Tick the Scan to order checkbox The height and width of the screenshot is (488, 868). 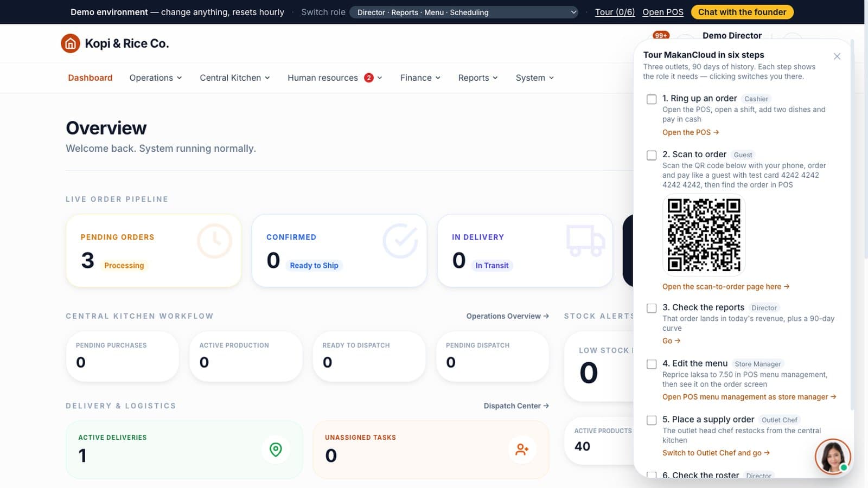coord(652,156)
